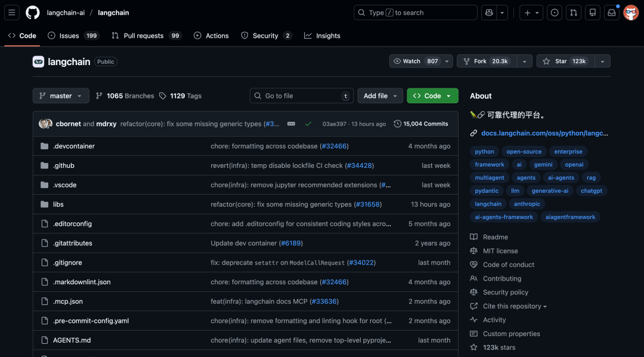Screen dimensions: 644x357
Task: Click the Go to file search field
Action: pyautogui.click(x=301, y=96)
